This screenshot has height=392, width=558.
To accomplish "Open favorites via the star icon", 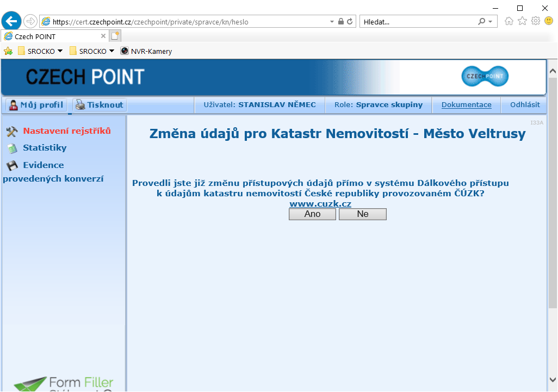I will pos(522,21).
